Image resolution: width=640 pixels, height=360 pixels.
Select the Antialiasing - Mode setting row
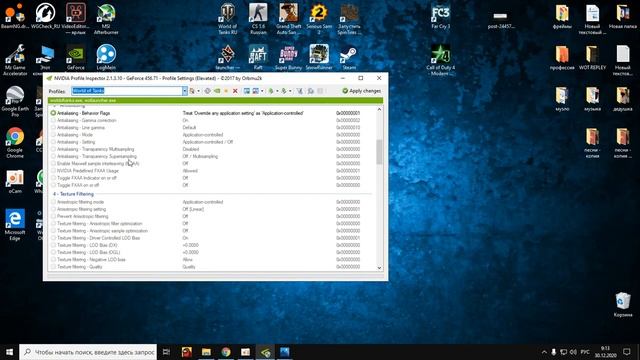[211, 134]
